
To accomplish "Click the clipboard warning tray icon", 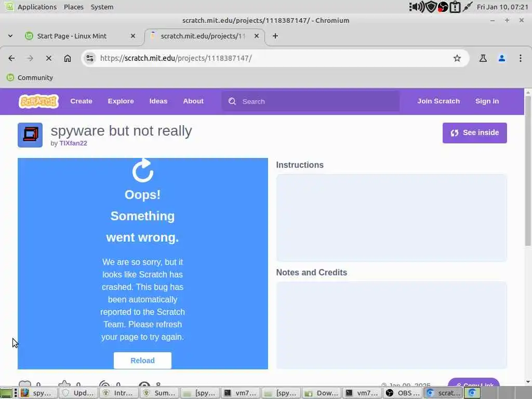I will click(x=455, y=7).
